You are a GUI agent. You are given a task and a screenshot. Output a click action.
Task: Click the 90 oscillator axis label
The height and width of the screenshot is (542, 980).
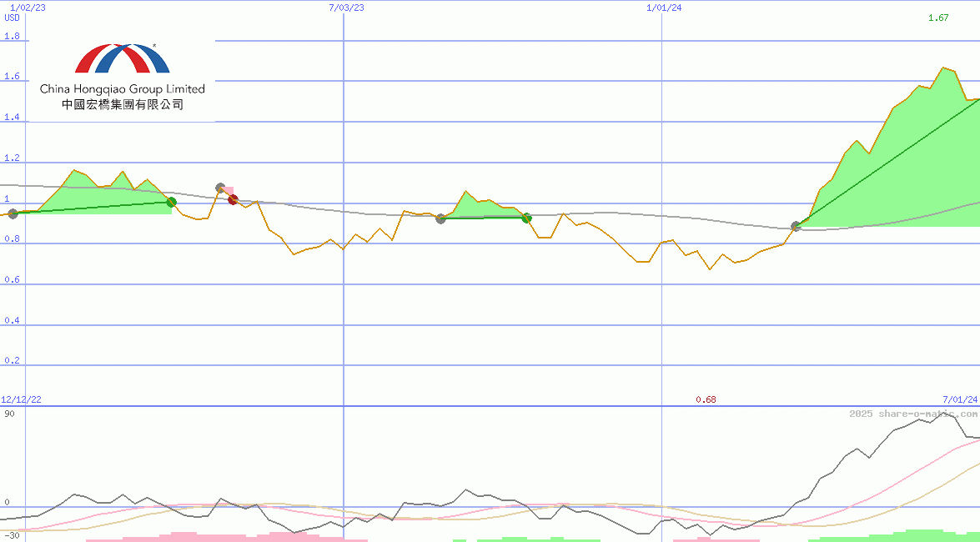click(8, 414)
